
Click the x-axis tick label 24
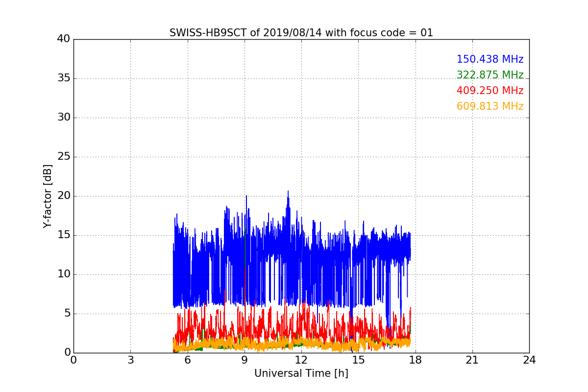click(x=529, y=360)
